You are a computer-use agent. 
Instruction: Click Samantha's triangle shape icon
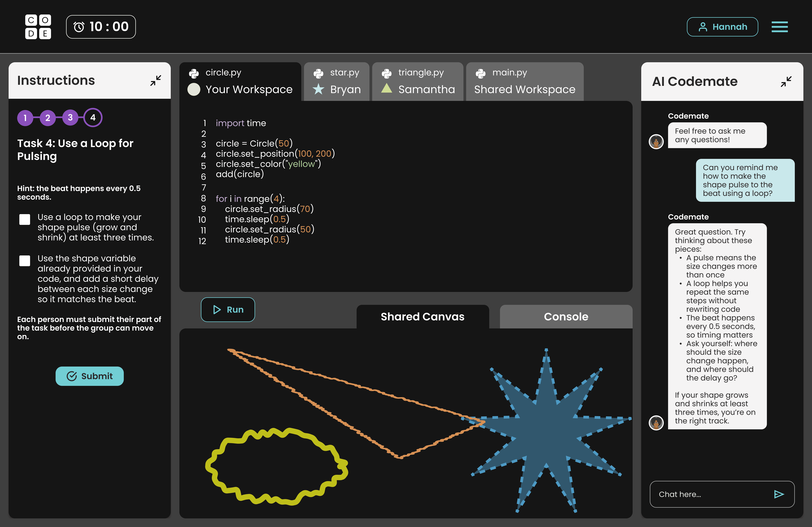386,88
